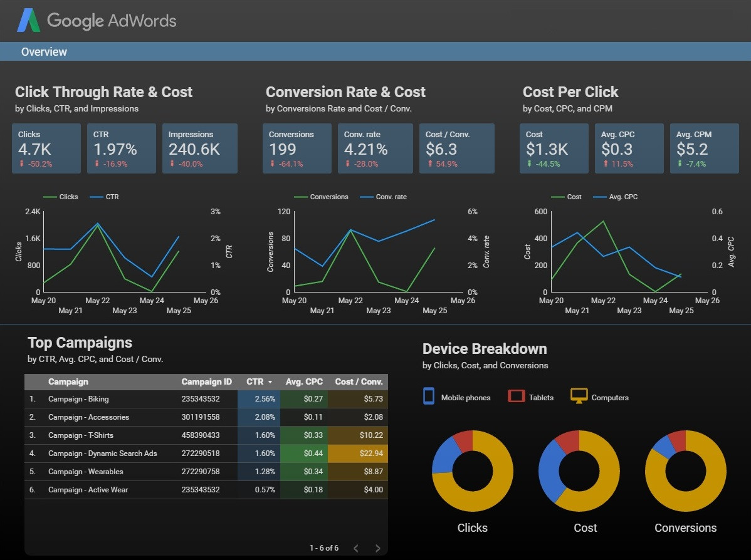Viewport: 751px width, 560px height.
Task: Sort table by Campaign column header
Action: [x=68, y=381]
